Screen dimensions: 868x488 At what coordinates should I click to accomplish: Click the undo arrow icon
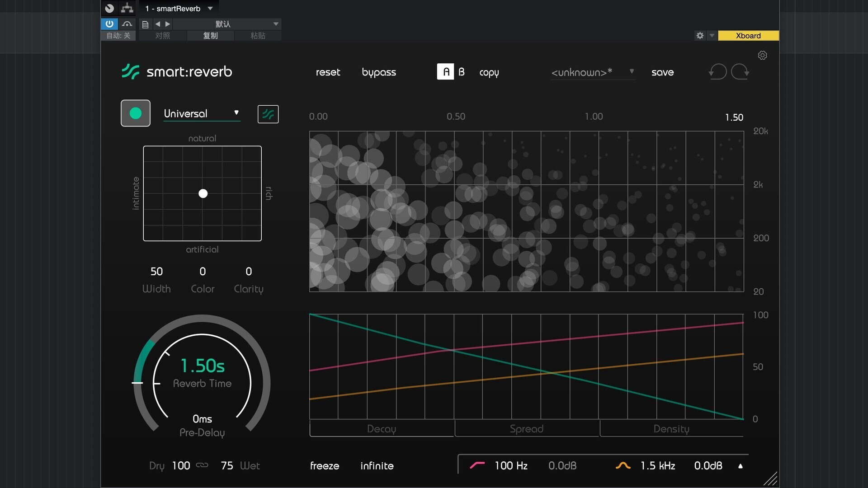717,72
